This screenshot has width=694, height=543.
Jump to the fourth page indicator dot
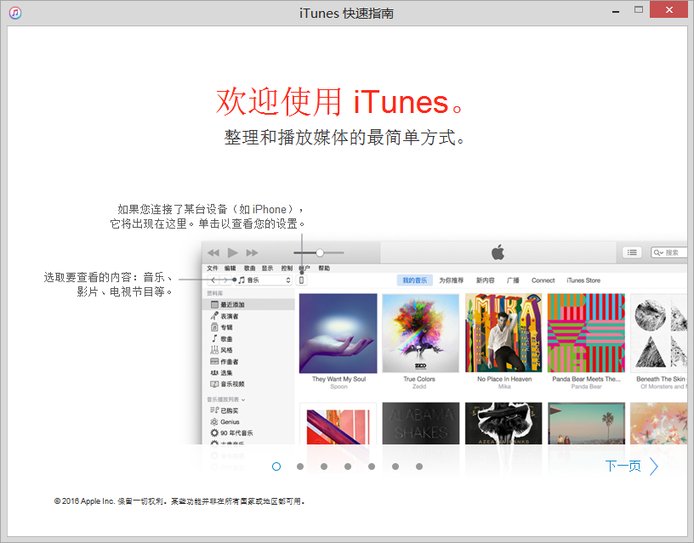pyautogui.click(x=348, y=466)
